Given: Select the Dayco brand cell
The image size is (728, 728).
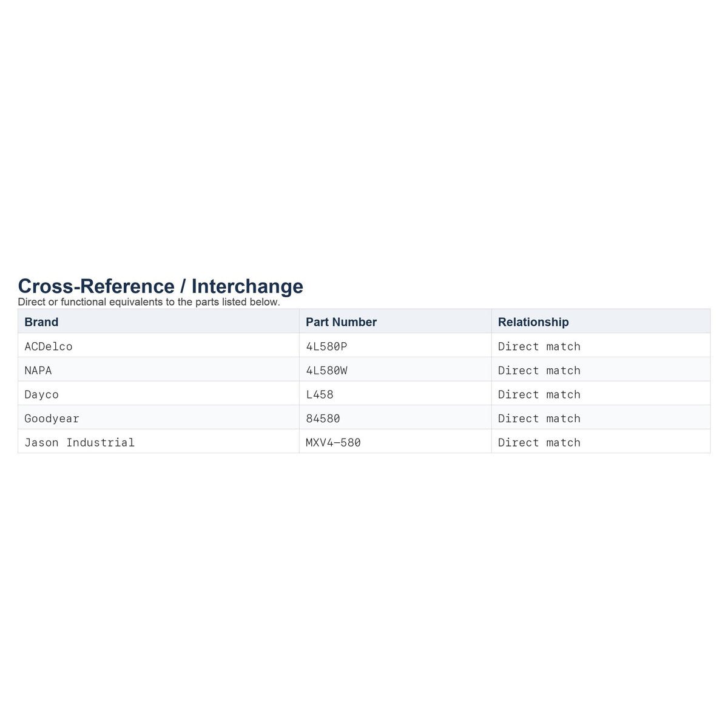Looking at the screenshot, I should [158, 394].
